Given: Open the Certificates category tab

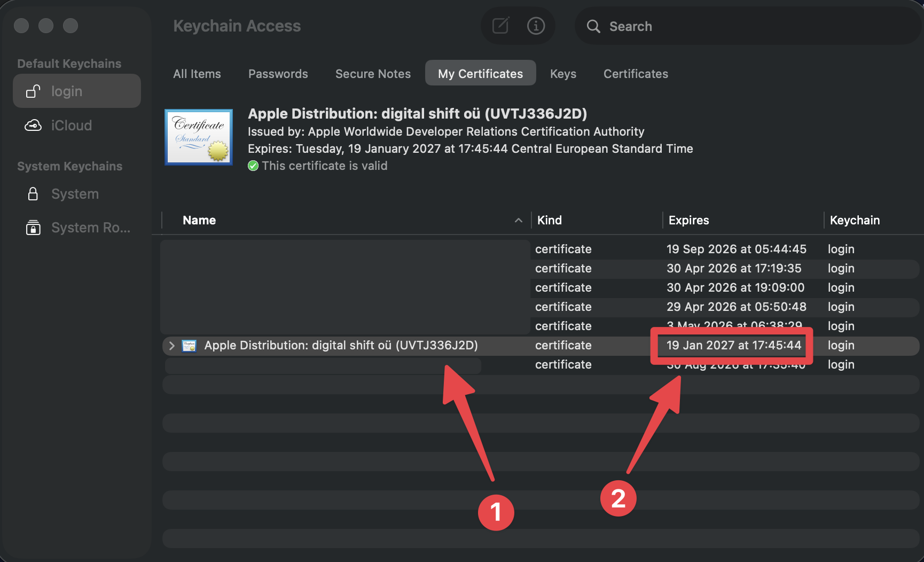Looking at the screenshot, I should [x=636, y=74].
